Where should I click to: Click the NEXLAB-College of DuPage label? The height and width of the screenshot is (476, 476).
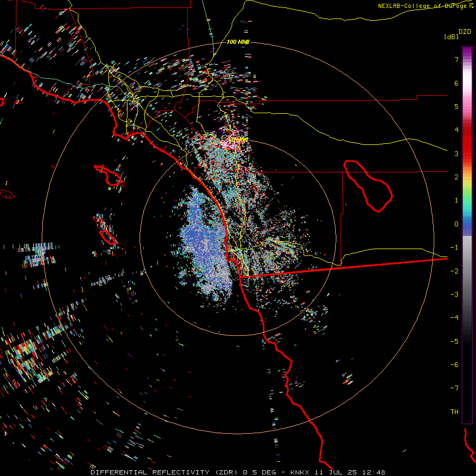423,6
